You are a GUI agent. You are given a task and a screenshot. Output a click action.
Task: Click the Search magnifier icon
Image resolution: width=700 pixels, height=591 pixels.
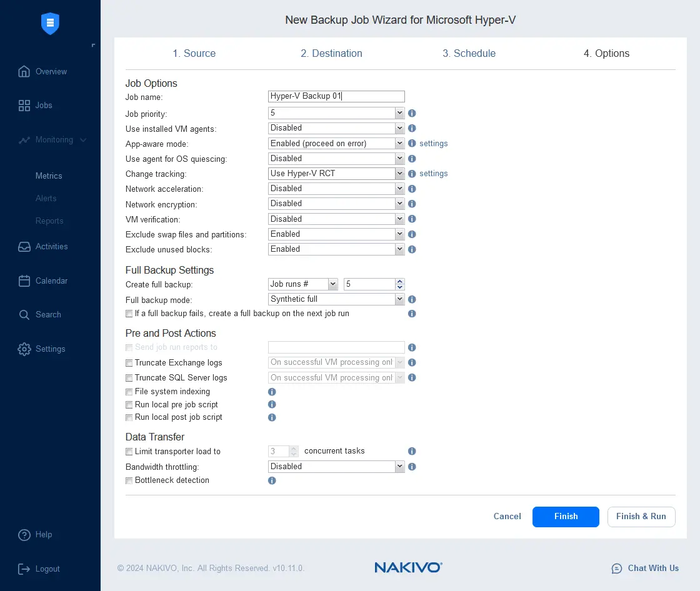(24, 315)
